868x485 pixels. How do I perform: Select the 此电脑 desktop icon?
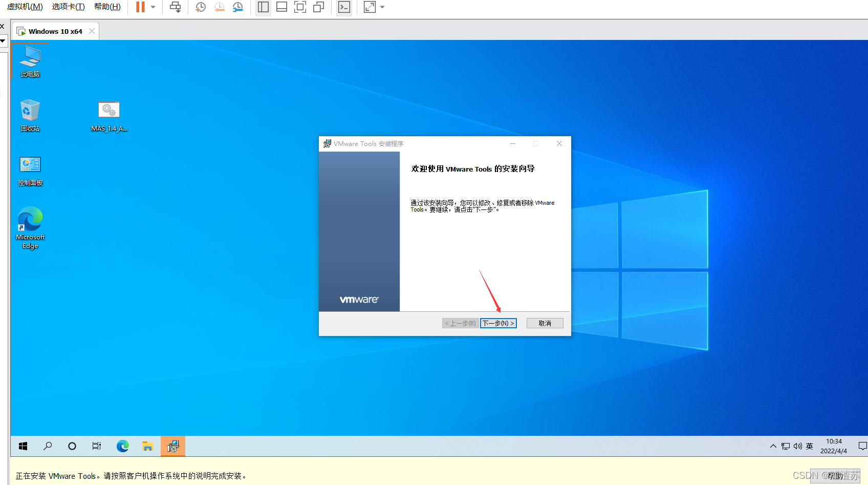[x=30, y=61]
